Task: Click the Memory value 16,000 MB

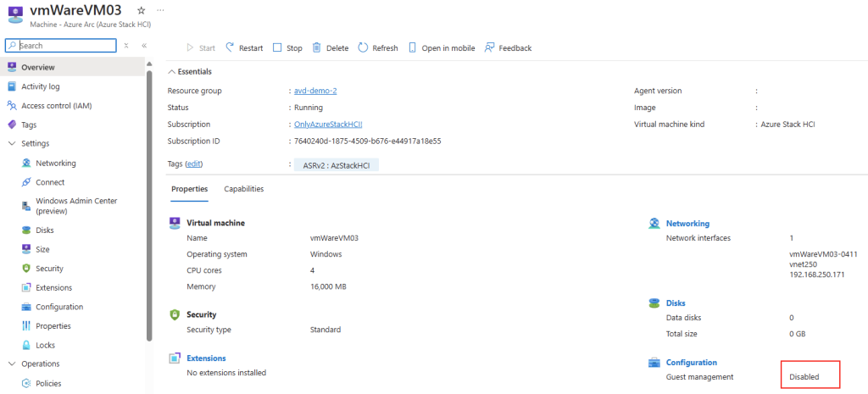Action: pyautogui.click(x=328, y=286)
